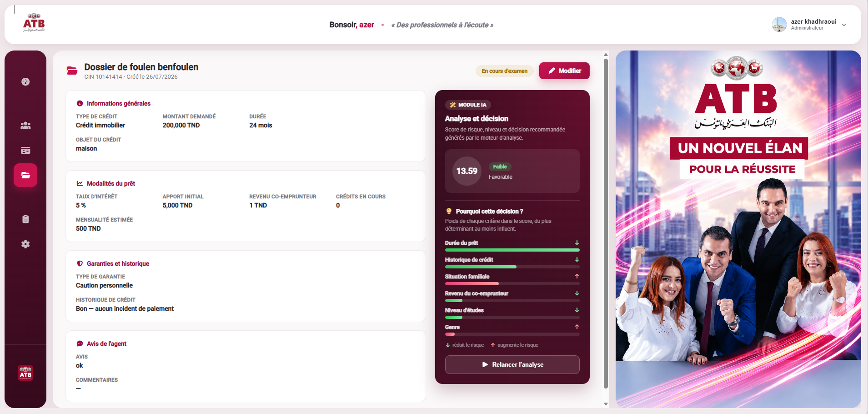The width and height of the screenshot is (868, 414).
Task: Select the ID card icon in sidebar
Action: (x=25, y=150)
